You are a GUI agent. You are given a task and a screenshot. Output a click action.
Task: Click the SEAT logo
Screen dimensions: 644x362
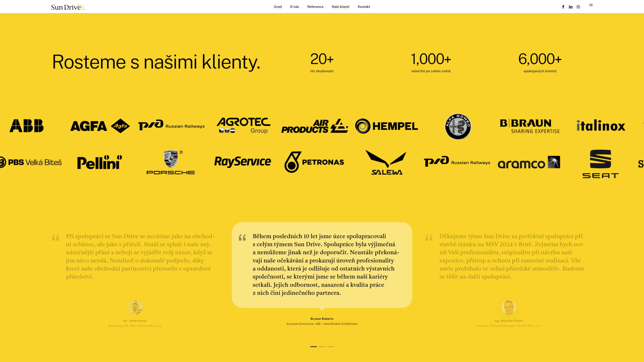600,164
